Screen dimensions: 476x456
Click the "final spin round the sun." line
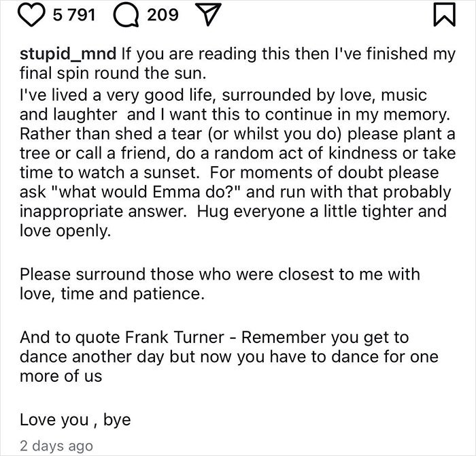[113, 74]
